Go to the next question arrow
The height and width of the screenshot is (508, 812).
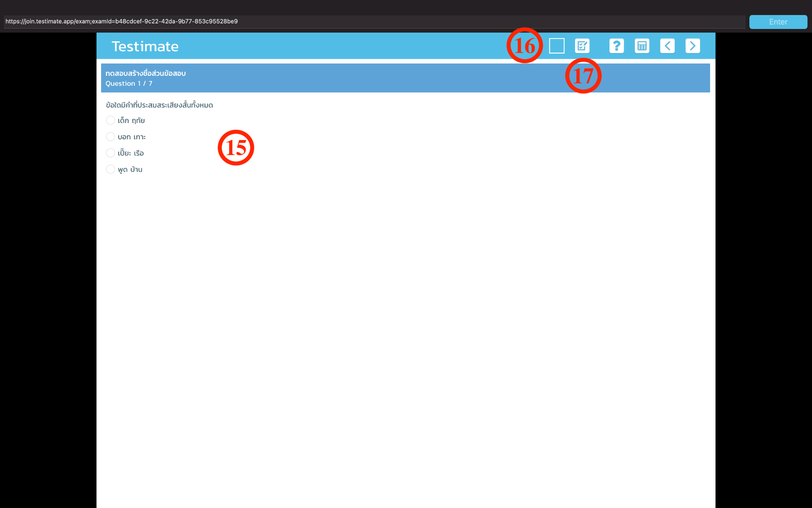[x=693, y=46]
